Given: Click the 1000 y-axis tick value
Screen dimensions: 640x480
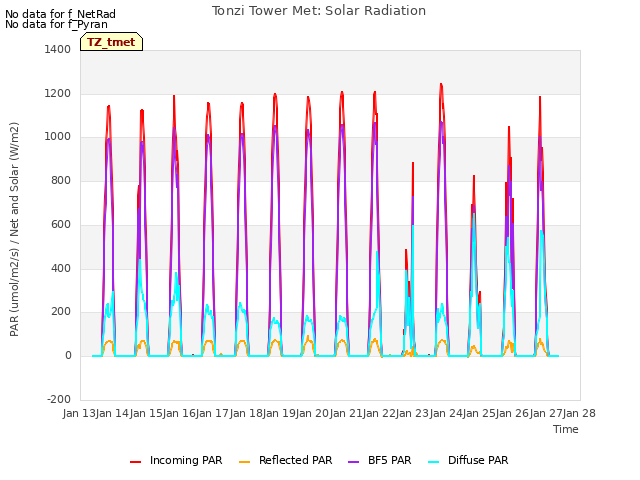Looking at the screenshot, I should [58, 137].
